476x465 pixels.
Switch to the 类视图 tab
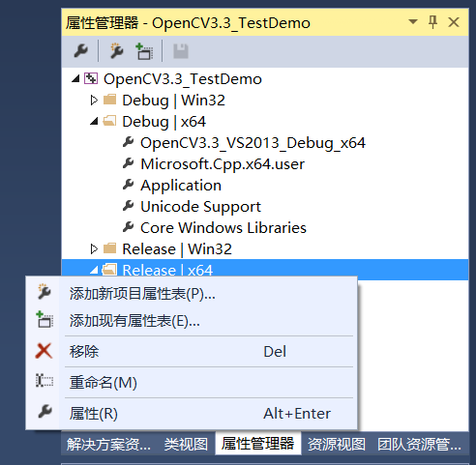tap(186, 445)
